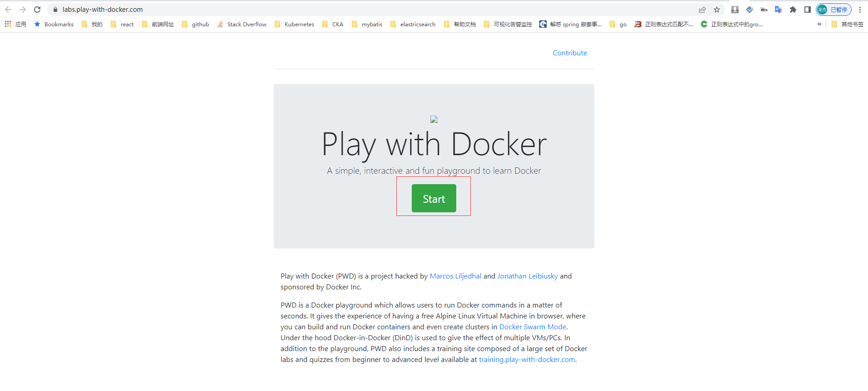Open the 其他书签 folder

[848, 24]
